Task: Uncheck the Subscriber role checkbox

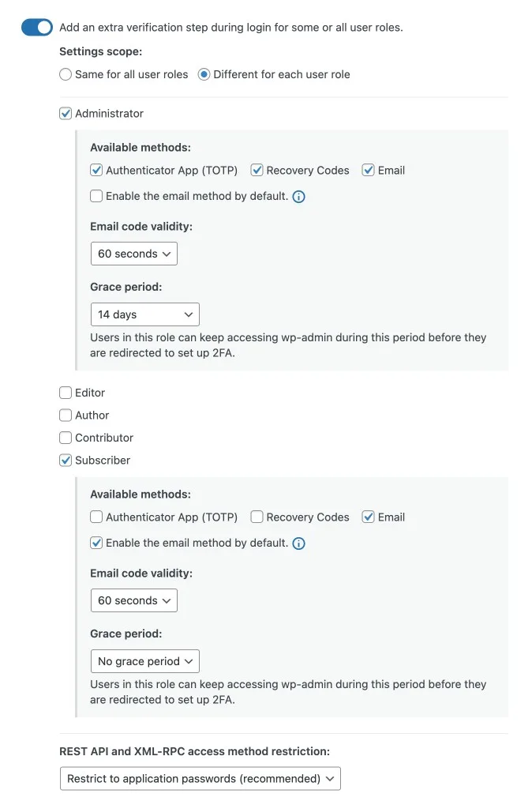Action: click(66, 461)
